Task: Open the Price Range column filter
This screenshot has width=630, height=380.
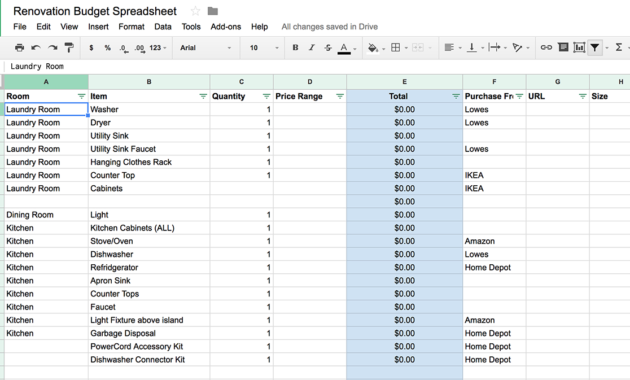Action: (340, 96)
